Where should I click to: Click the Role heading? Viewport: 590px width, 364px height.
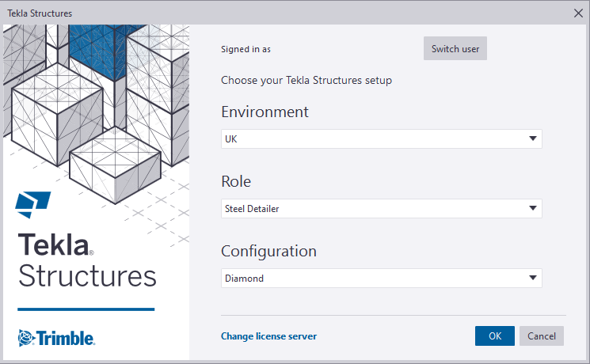[236, 182]
